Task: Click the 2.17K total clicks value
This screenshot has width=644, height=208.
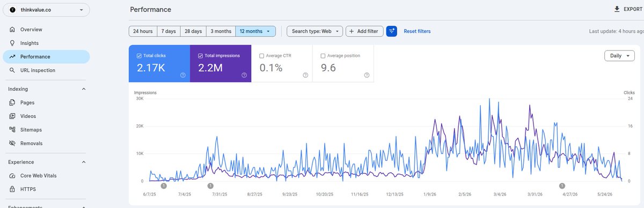Action: click(x=151, y=68)
